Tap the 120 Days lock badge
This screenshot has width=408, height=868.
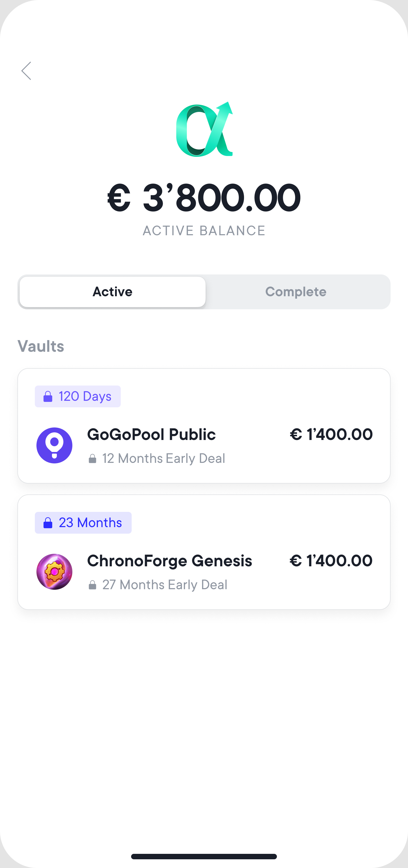tap(78, 396)
